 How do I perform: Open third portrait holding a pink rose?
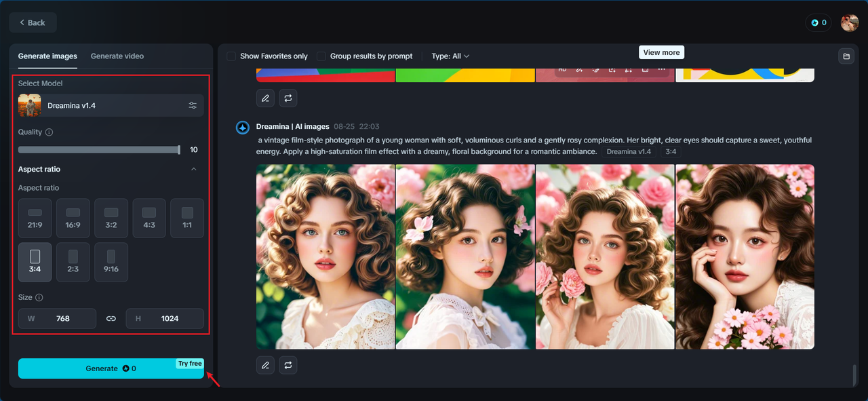(x=605, y=256)
